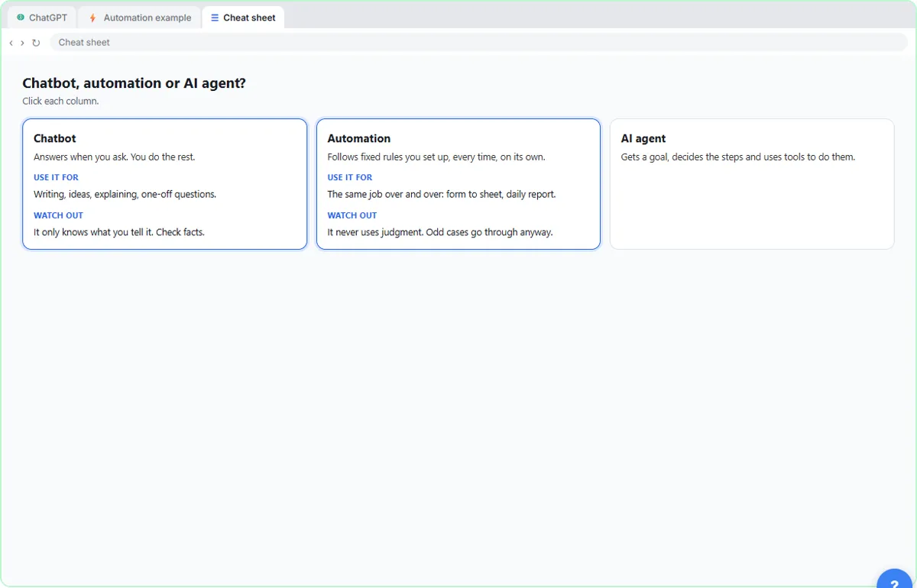Click 'The same job over and over' text
Screen dimensions: 917x588
(442, 195)
